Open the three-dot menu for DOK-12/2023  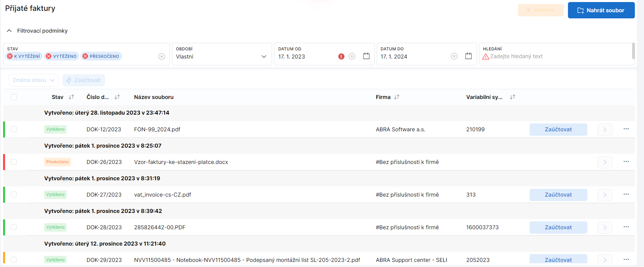(x=626, y=129)
